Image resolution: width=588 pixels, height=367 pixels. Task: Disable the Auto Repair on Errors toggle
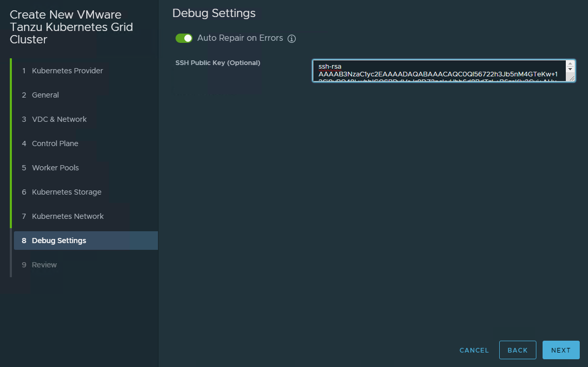pyautogui.click(x=184, y=38)
